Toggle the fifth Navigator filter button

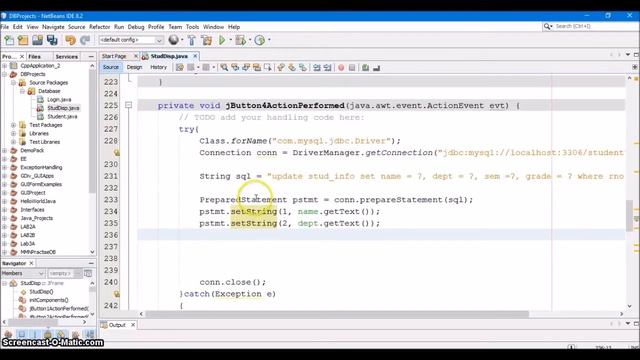tap(61, 334)
